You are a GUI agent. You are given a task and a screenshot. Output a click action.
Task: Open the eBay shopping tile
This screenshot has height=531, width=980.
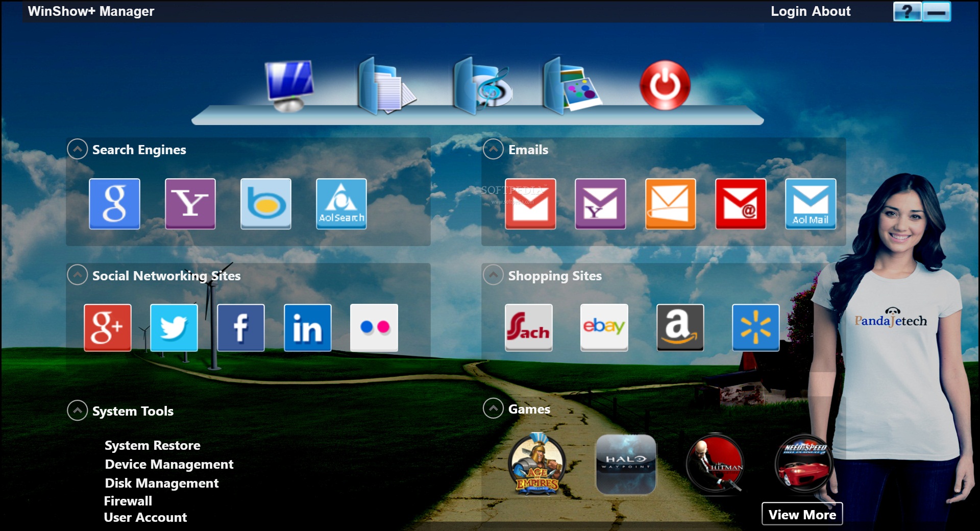pos(604,328)
